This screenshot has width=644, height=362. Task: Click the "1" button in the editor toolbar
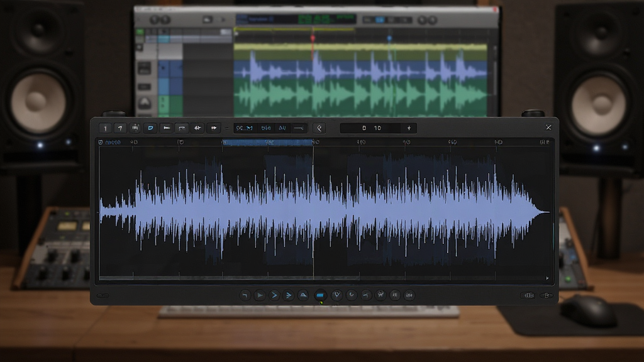click(x=105, y=128)
